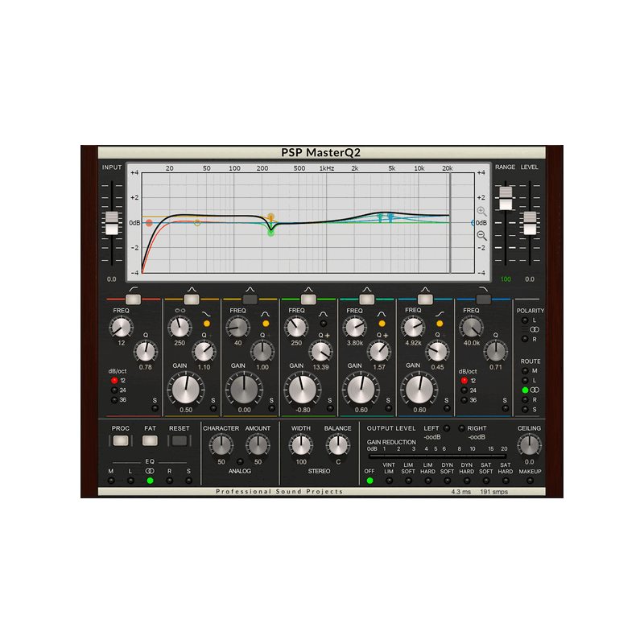The image size is (644, 644).
Task: Enable the dark 40.0k low-pass band button
Action: [483, 299]
